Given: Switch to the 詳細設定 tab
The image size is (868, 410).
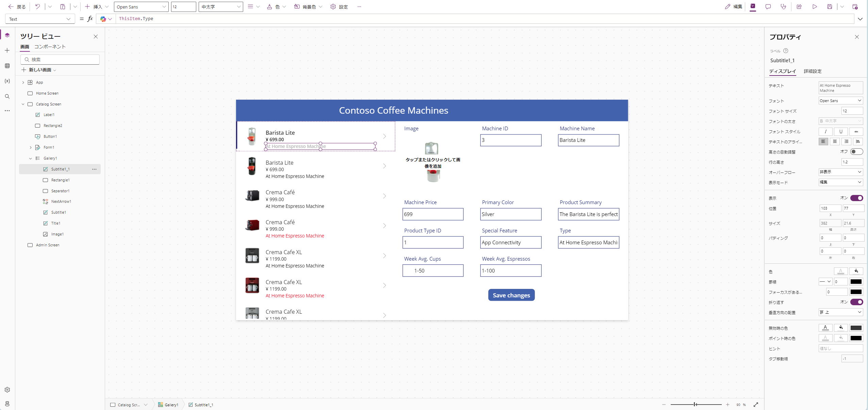Looking at the screenshot, I should click(813, 71).
